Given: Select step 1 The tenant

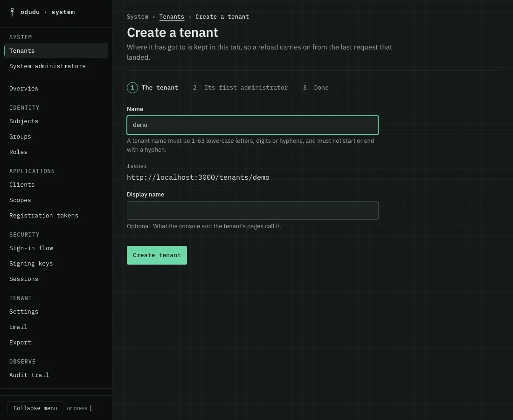Looking at the screenshot, I should coord(153,88).
